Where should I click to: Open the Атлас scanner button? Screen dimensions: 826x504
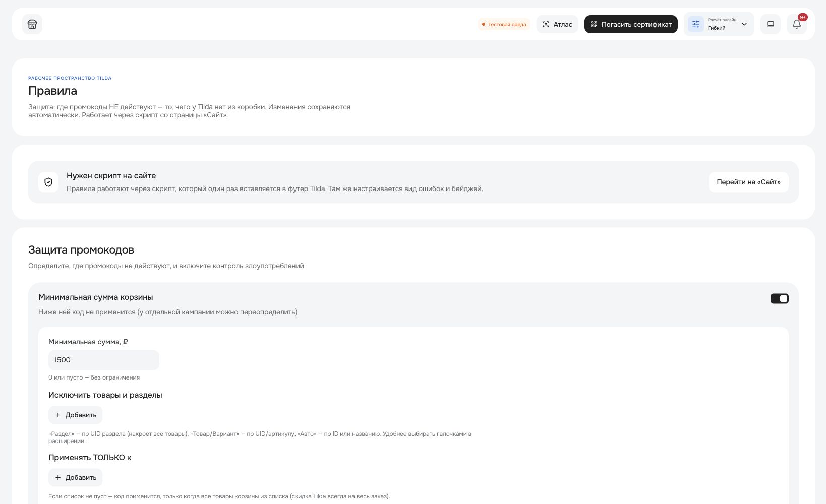tap(557, 24)
